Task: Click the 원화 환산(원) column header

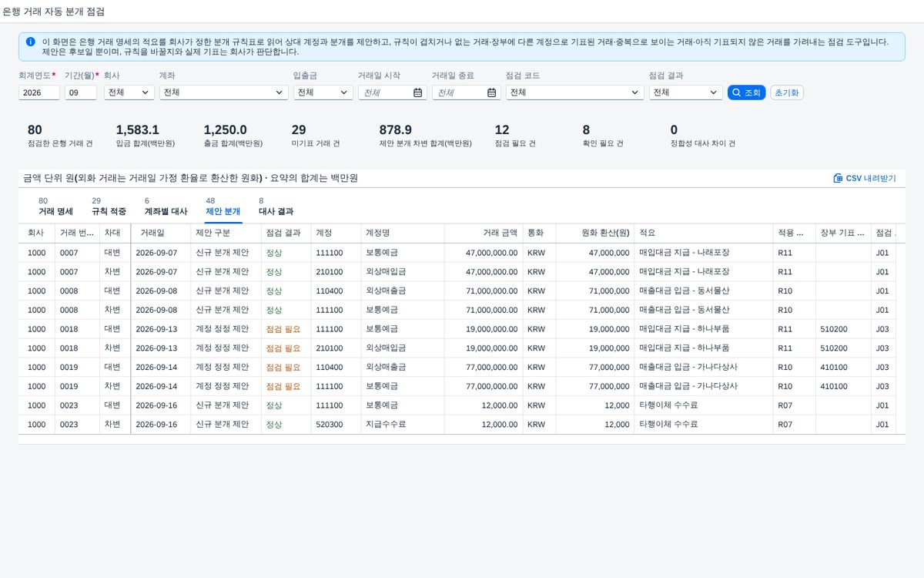Action: point(594,233)
